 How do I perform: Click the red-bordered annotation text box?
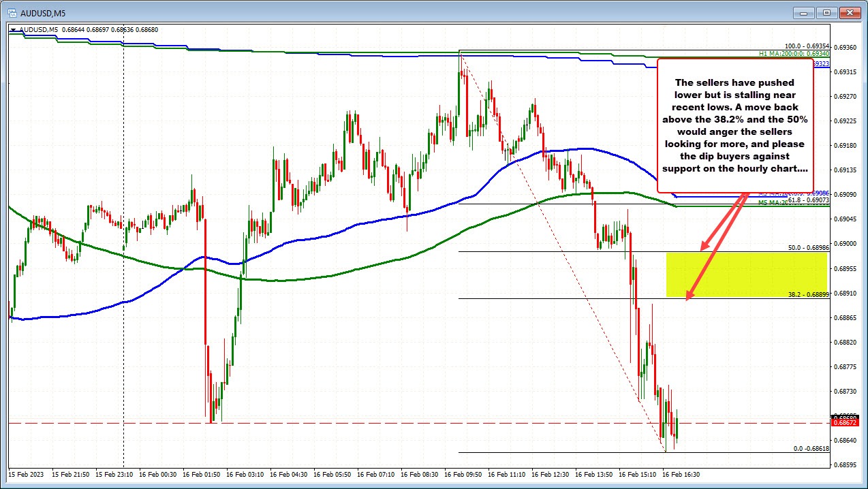[735, 125]
